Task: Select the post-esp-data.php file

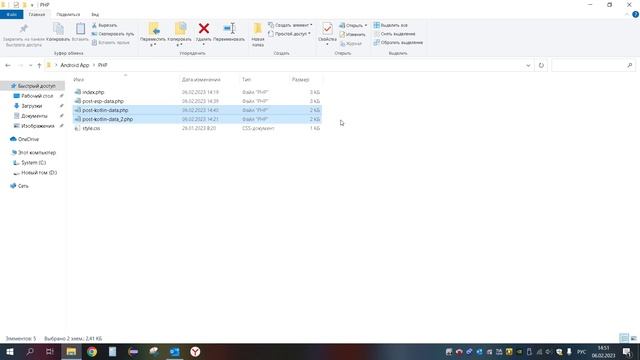Action: 103,101
